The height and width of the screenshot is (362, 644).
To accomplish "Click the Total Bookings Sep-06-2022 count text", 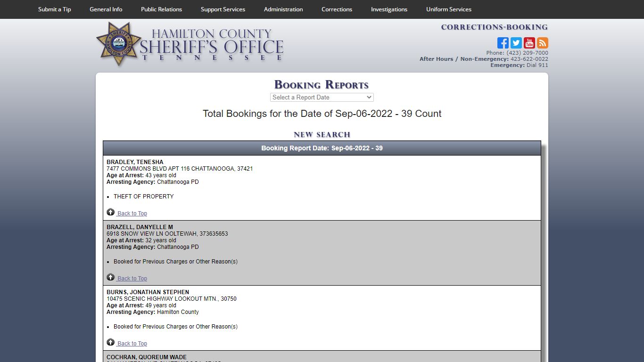I will (x=322, y=114).
